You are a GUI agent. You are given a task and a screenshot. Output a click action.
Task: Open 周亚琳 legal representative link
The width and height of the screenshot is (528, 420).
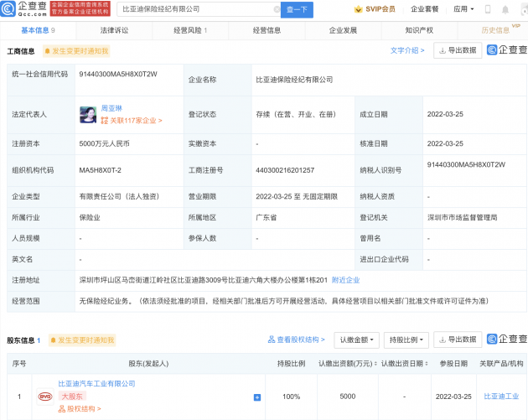pos(111,108)
